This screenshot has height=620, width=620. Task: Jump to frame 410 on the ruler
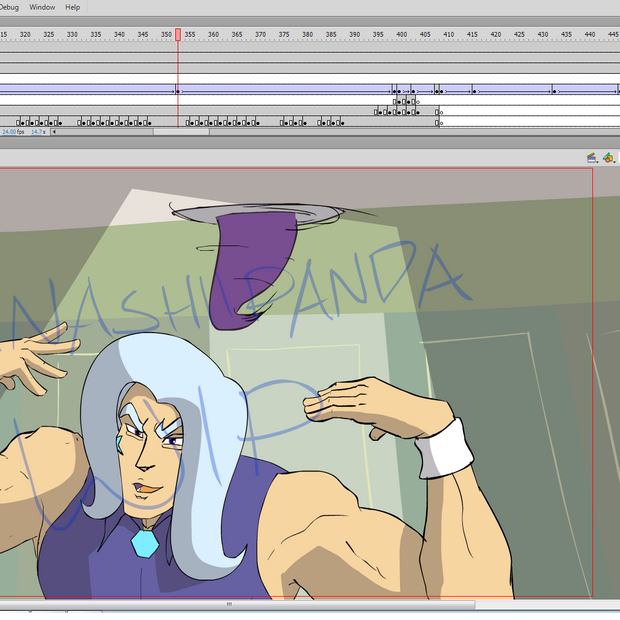point(448,34)
